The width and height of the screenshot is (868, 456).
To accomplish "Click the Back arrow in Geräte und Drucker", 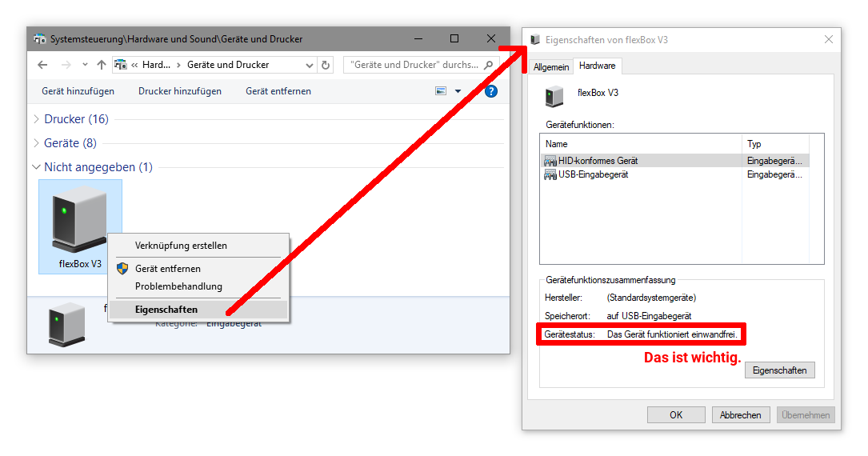I will [x=42, y=65].
